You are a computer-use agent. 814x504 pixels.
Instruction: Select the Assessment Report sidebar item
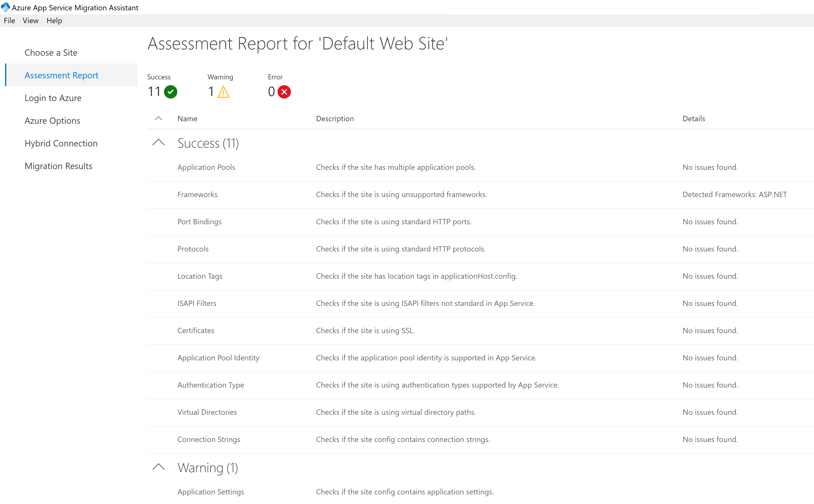pos(72,75)
